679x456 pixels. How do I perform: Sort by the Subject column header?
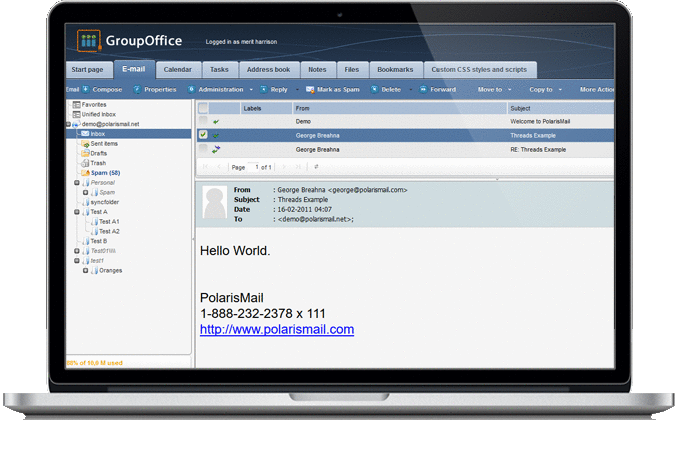(560, 108)
